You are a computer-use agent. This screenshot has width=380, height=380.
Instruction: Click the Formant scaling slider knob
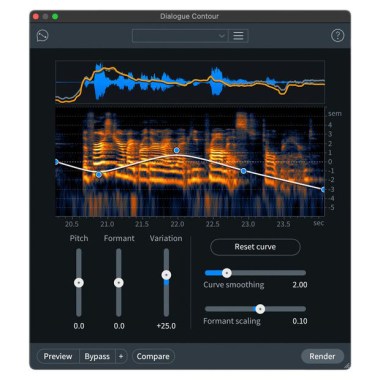260,309
